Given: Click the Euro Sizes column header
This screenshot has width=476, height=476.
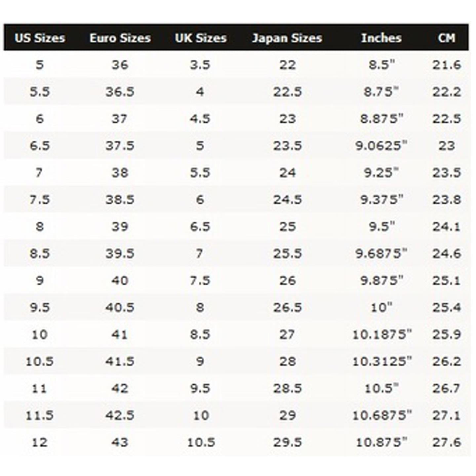Looking at the screenshot, I should point(120,38).
